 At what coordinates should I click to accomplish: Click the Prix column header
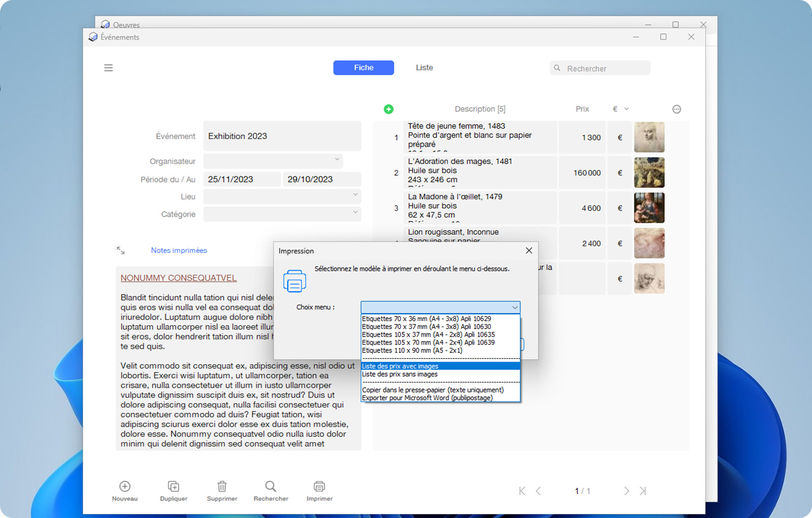tap(582, 109)
